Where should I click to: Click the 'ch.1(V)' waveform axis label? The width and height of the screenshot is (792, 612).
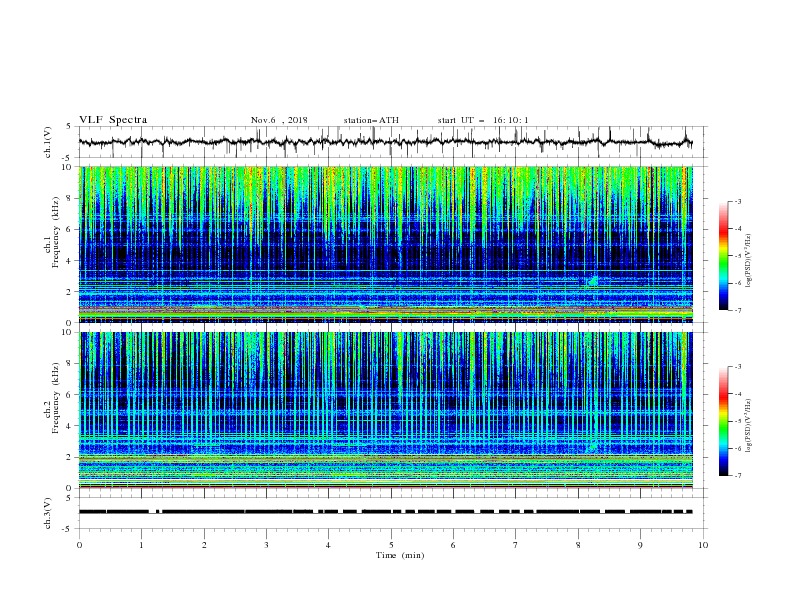click(48, 142)
